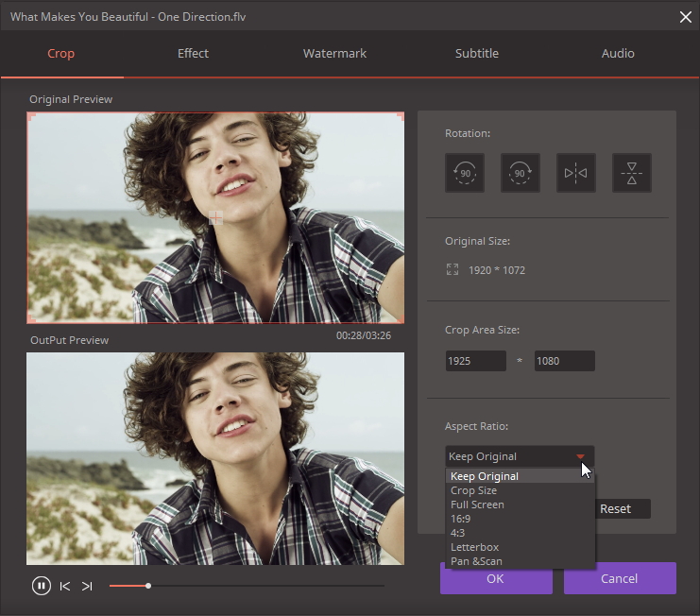The width and height of the screenshot is (700, 616).
Task: Select the 16:9 aspect ratio
Action: (521, 519)
